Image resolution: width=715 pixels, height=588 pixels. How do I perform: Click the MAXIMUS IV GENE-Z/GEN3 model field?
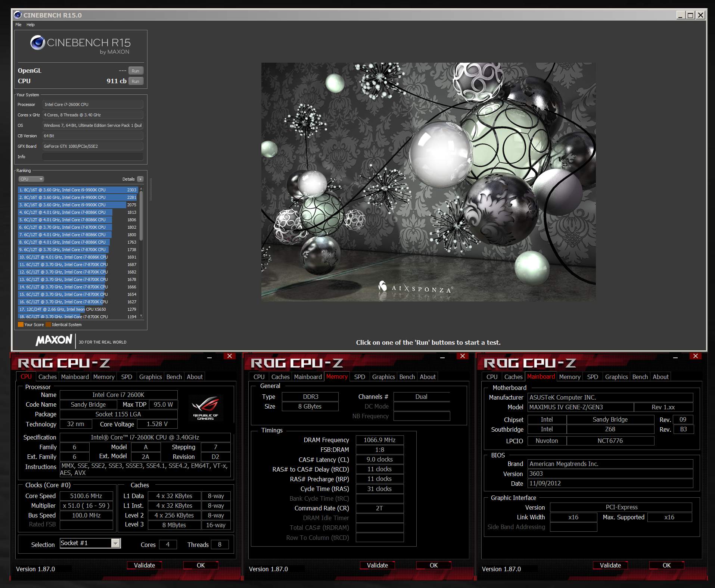click(x=581, y=407)
